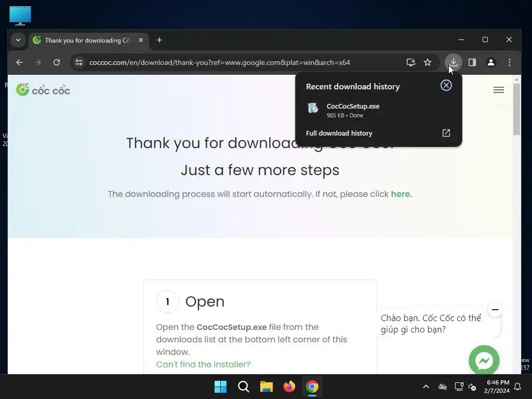Select the This PC desktop icon
The height and width of the screenshot is (399, 532).
pos(20,16)
